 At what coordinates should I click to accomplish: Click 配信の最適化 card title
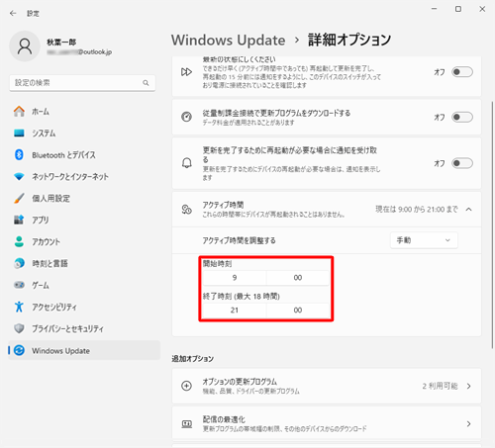(224, 419)
